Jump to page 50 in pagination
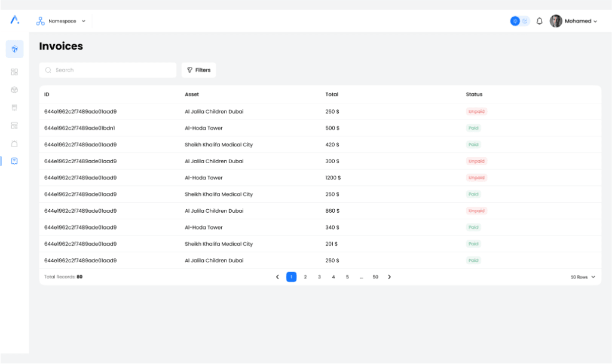This screenshot has height=364, width=612. (375, 277)
